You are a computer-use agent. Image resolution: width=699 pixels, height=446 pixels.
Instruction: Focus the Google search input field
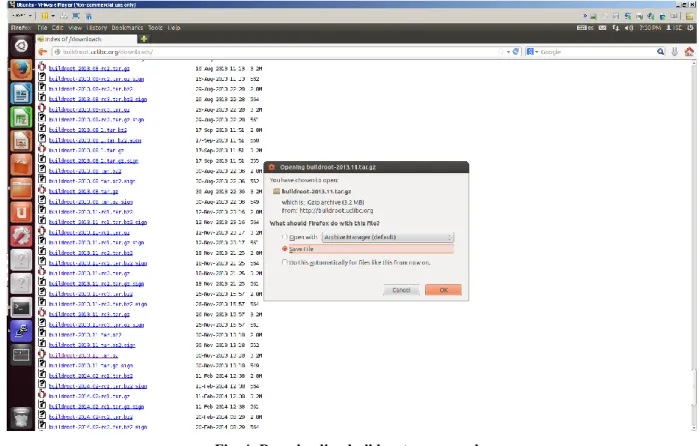(x=595, y=52)
